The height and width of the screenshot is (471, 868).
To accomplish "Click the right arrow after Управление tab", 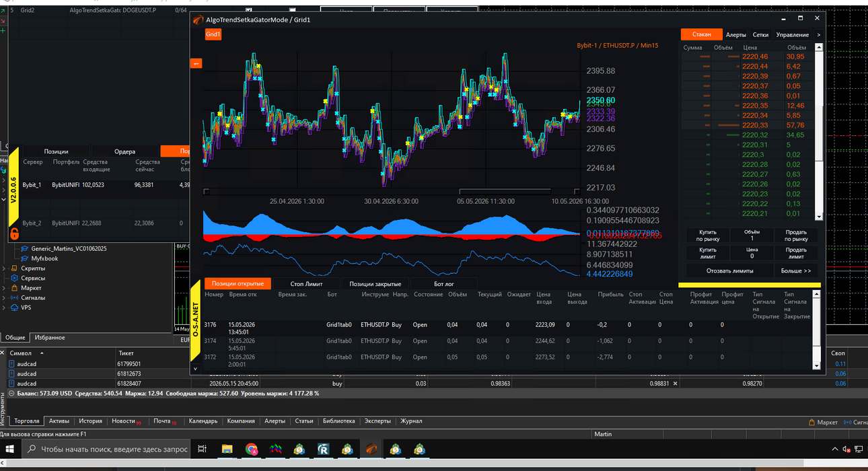I will (818, 34).
